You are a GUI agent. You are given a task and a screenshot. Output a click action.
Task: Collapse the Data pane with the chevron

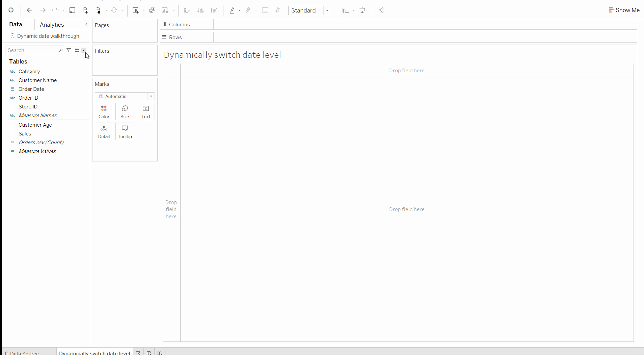[x=86, y=24]
